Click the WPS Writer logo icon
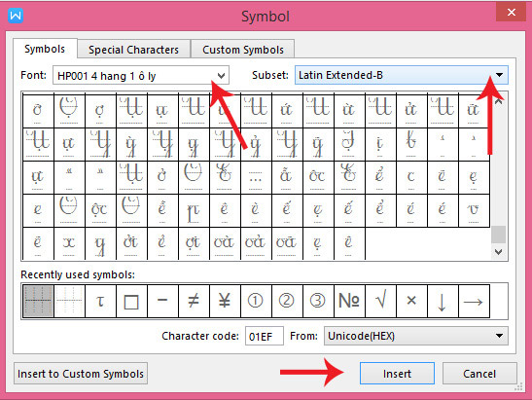 (16, 16)
